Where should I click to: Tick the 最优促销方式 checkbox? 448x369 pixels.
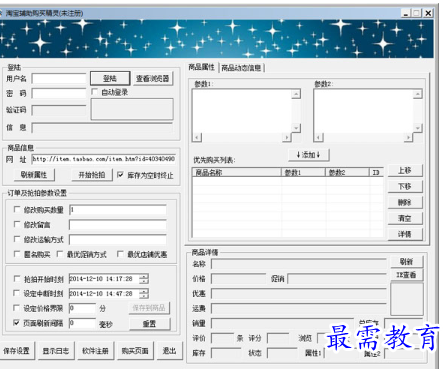(60, 254)
